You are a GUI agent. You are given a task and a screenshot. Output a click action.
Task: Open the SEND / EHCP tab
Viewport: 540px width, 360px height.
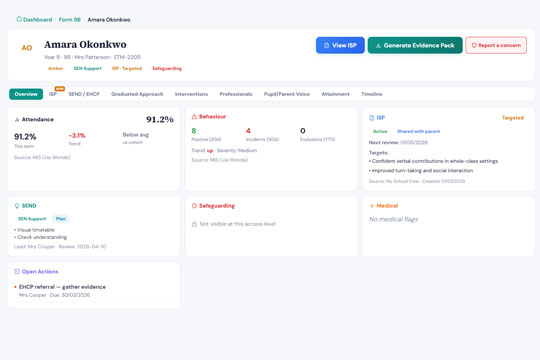coord(84,94)
